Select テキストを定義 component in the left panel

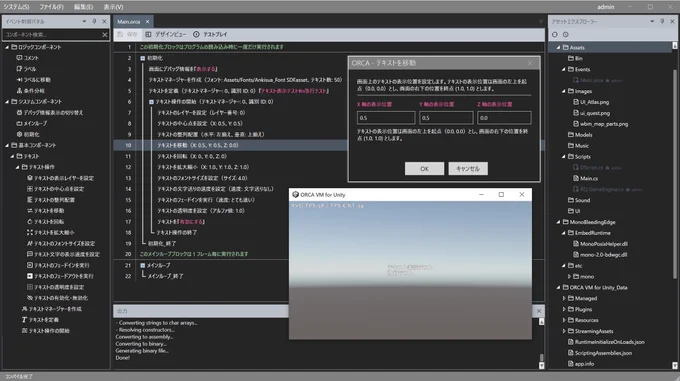pyautogui.click(x=40, y=319)
